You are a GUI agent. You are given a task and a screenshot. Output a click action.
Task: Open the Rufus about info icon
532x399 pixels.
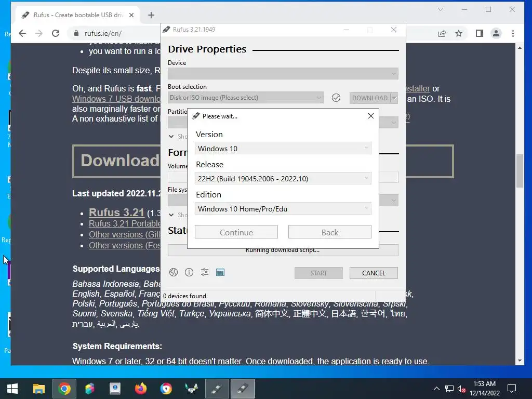tap(189, 272)
